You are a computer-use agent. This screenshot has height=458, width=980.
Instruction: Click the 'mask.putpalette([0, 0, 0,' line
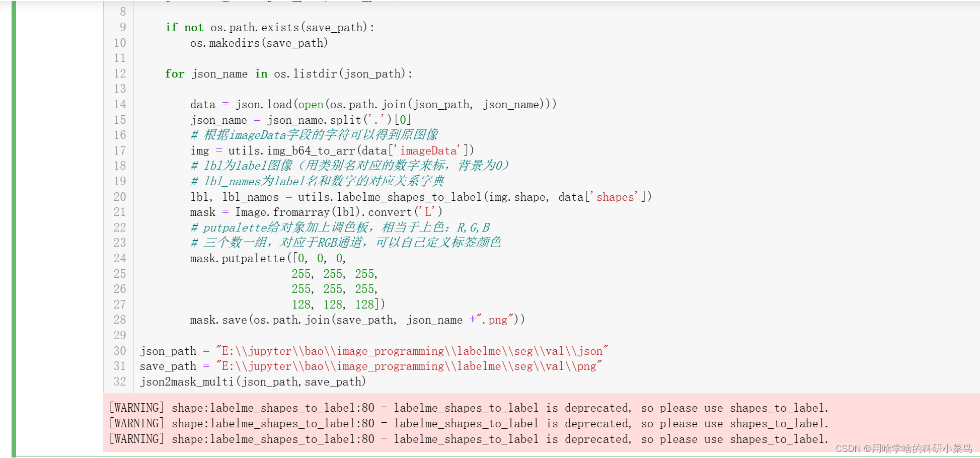268,258
